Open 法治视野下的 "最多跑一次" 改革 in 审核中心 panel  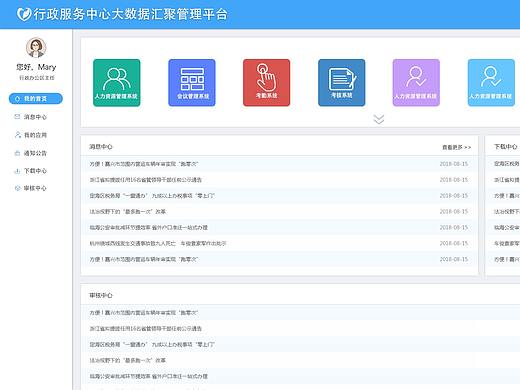(x=127, y=360)
